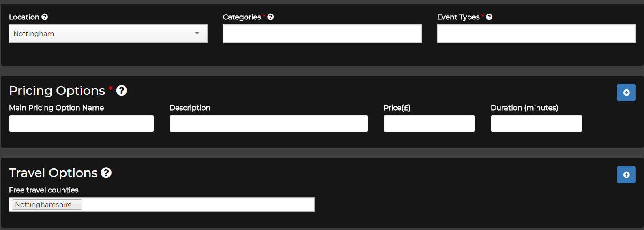Image resolution: width=644 pixels, height=230 pixels.
Task: Click the help icon beside Location
Action: [x=45, y=17]
